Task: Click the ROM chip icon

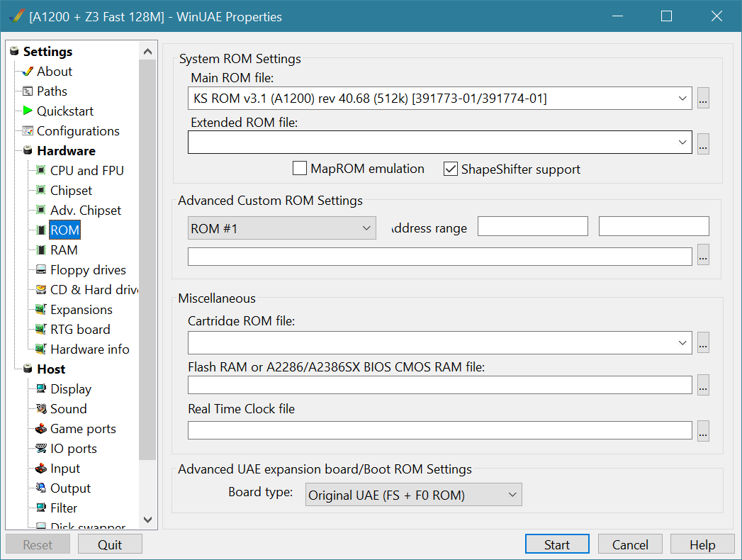Action: click(41, 230)
